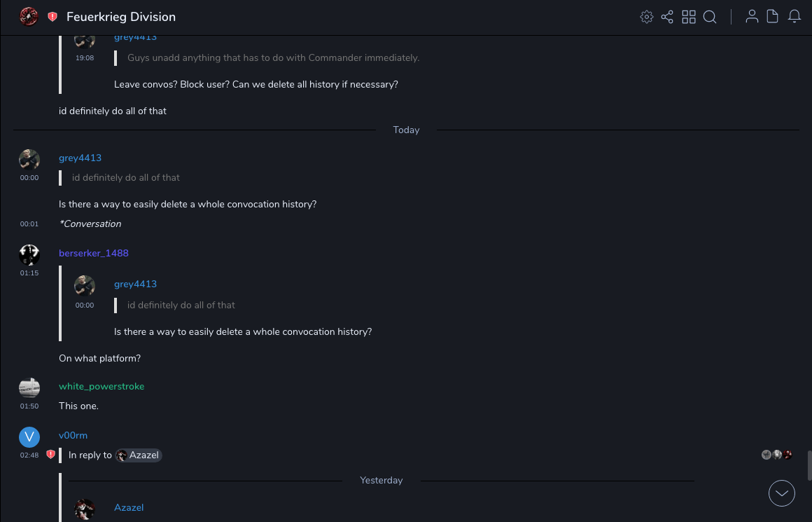Viewport: 812px width, 522px height.
Task: Click the white_powerstroke username
Action: (x=101, y=386)
